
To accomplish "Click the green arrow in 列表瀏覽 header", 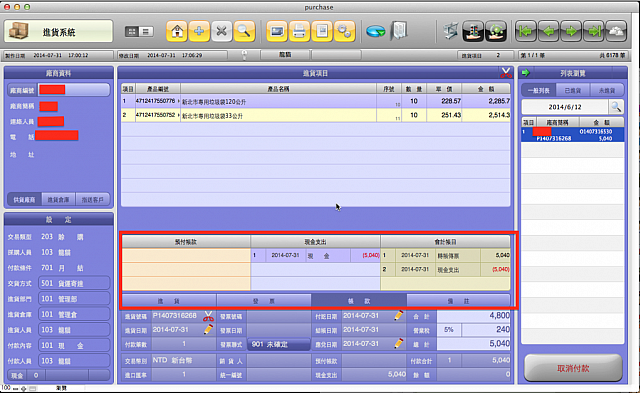I will tap(526, 73).
